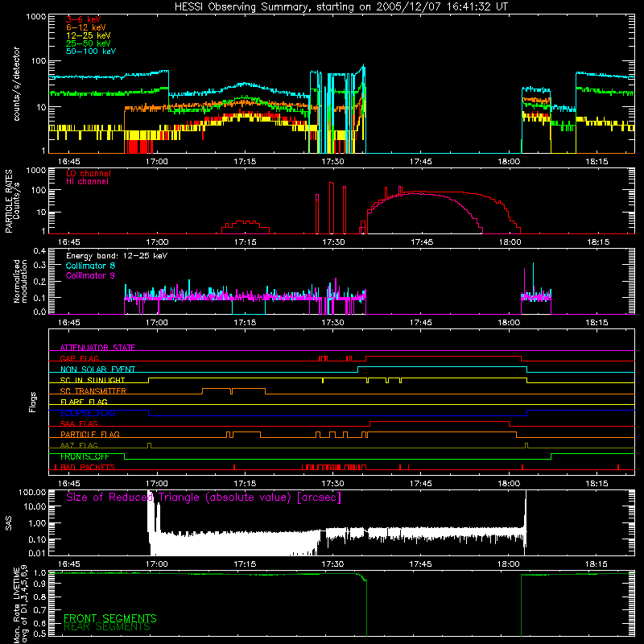Click the NON SOLAR EVENT flag label
The height and width of the screenshot is (644, 644).
point(97,369)
